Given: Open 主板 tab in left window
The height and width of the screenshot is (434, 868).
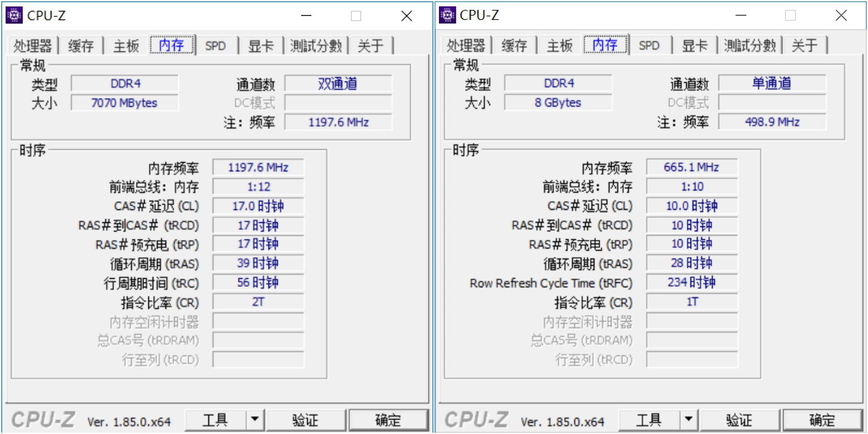Looking at the screenshot, I should click(126, 45).
